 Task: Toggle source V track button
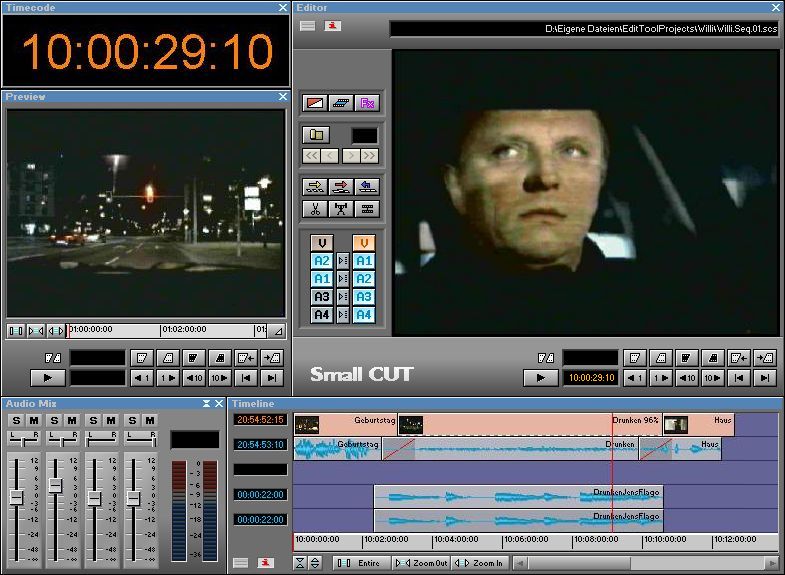pyautogui.click(x=322, y=243)
